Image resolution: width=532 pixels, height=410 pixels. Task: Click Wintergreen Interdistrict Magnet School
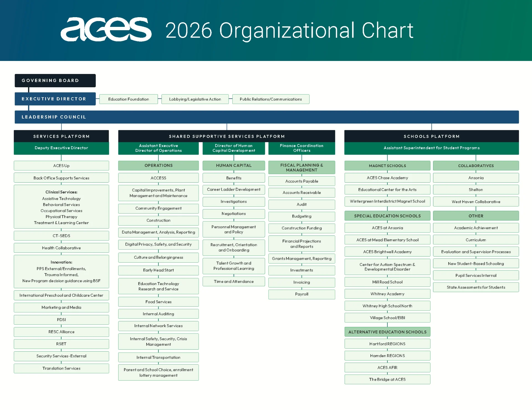point(387,201)
